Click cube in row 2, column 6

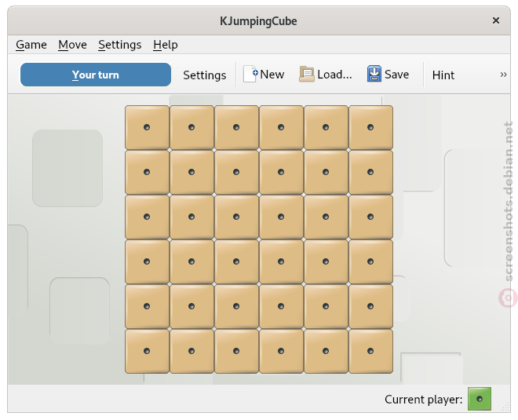pos(370,172)
